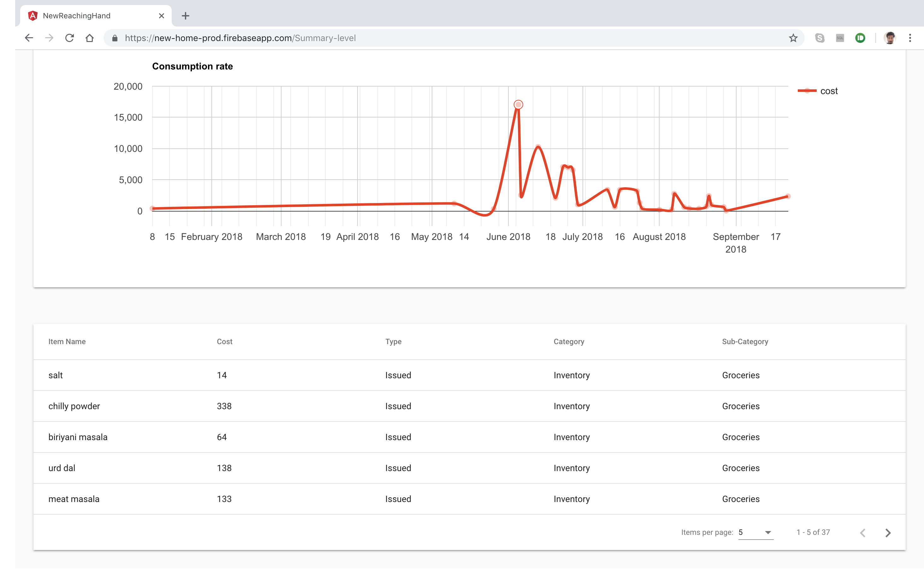Close the NewReachingHand tab

162,16
